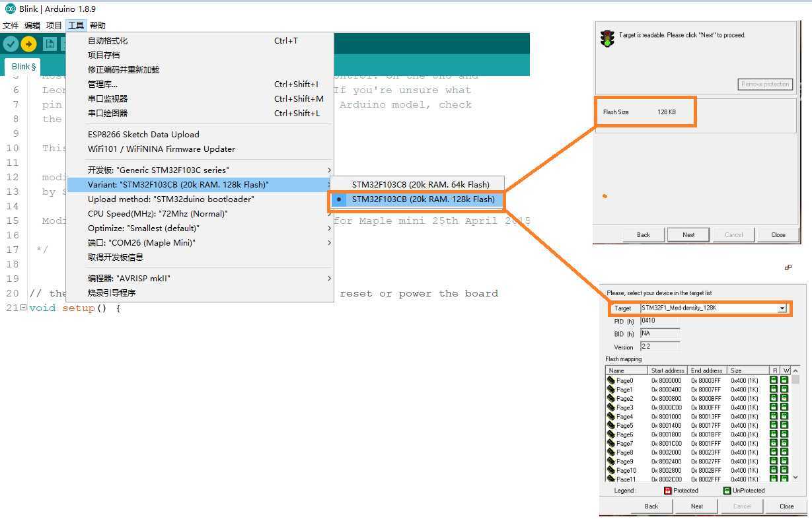Click the PID (h) field showing 0410
The height and width of the screenshot is (519, 812).
[659, 321]
